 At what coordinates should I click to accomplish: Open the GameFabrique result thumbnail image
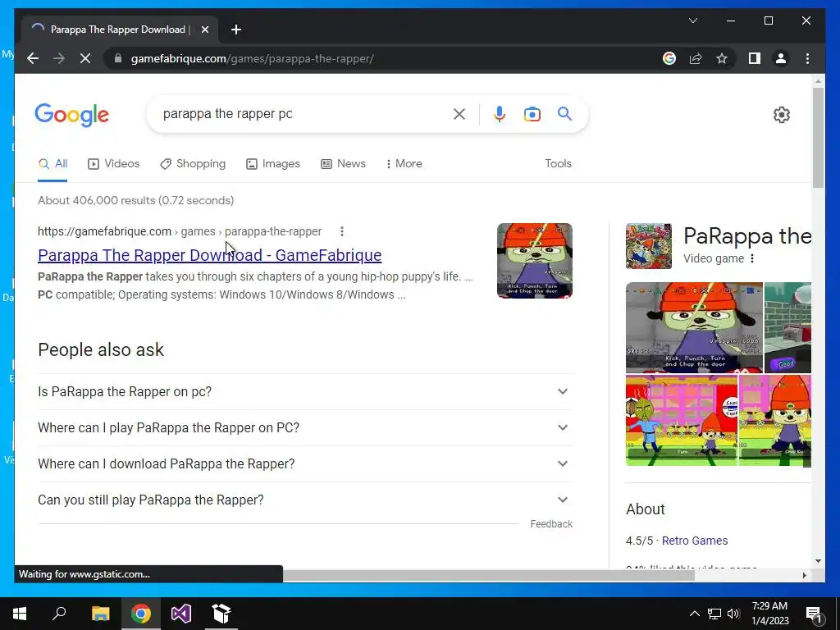pos(535,261)
